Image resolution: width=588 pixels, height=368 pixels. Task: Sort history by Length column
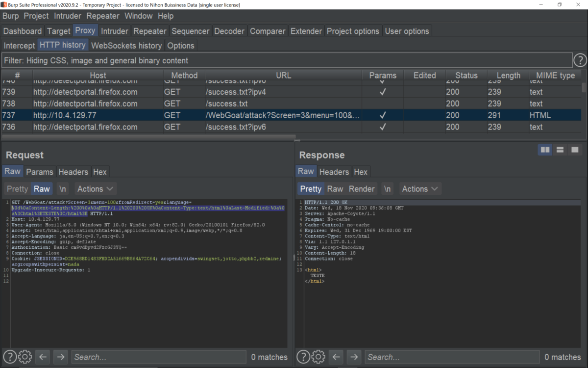508,75
